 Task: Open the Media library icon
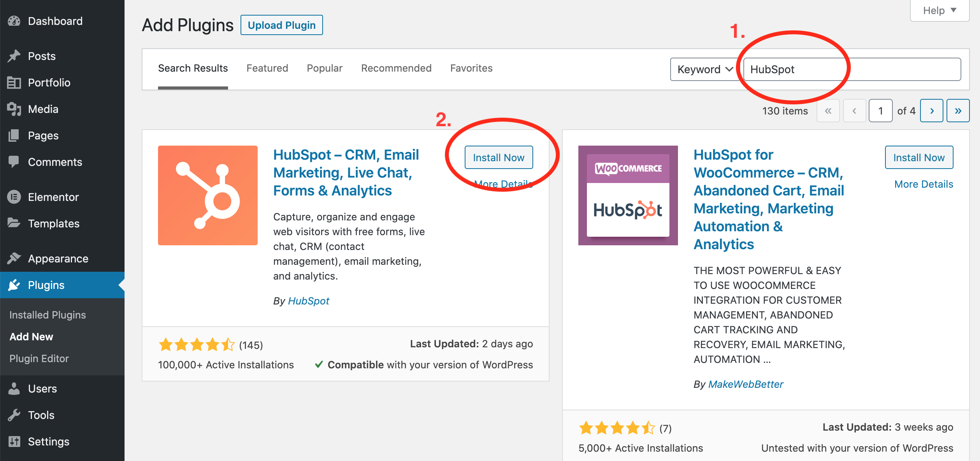pos(14,109)
